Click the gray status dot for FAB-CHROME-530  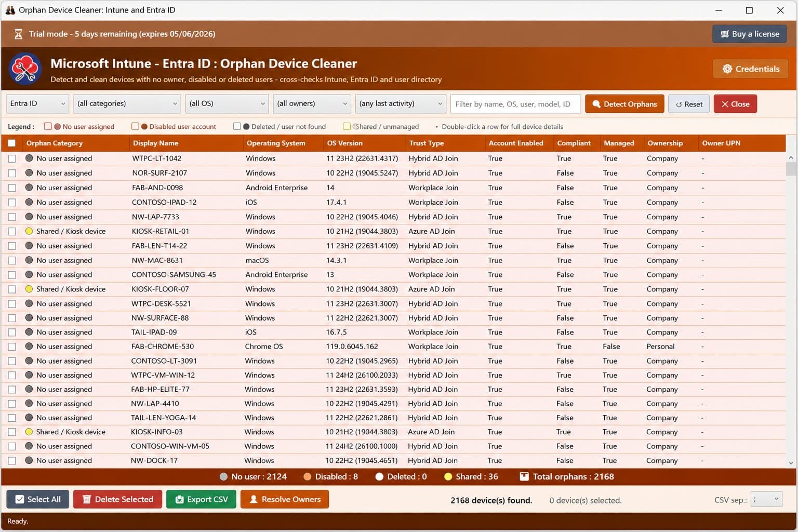click(x=29, y=346)
